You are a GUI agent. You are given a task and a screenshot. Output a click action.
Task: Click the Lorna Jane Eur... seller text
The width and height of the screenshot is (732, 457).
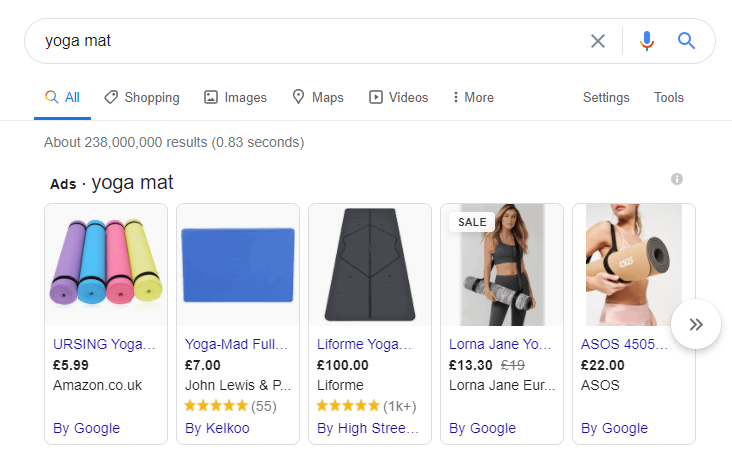click(502, 385)
